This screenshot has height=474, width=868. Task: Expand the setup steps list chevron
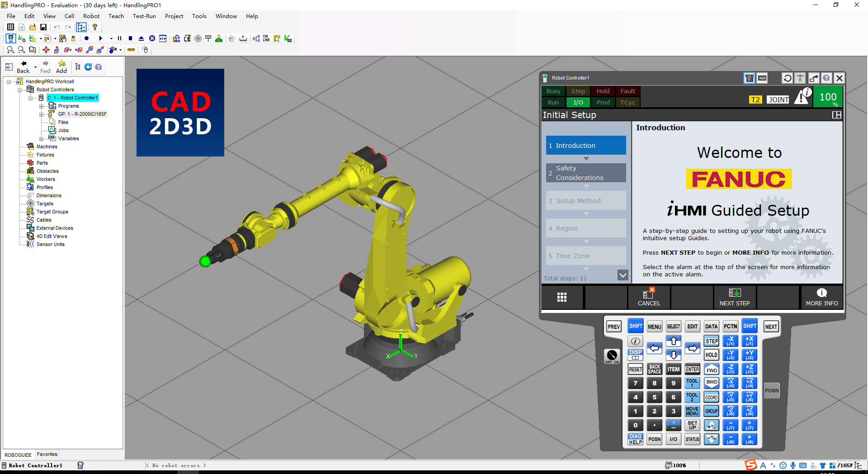pyautogui.click(x=623, y=275)
